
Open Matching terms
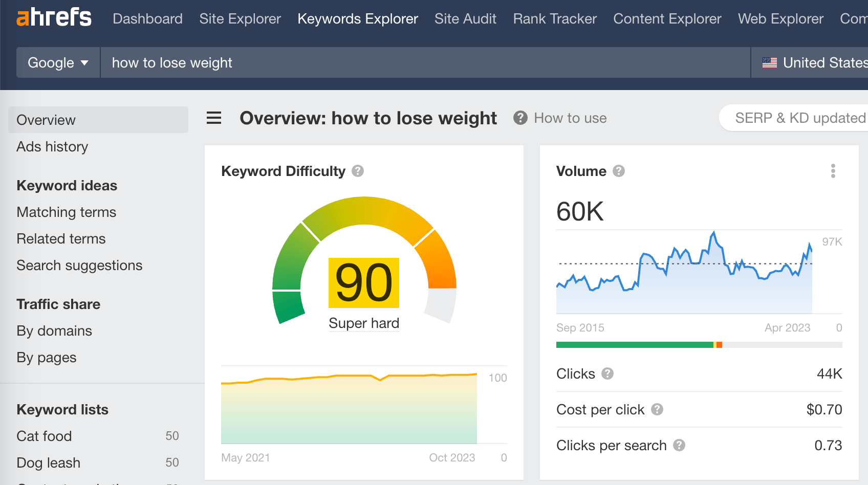point(67,212)
